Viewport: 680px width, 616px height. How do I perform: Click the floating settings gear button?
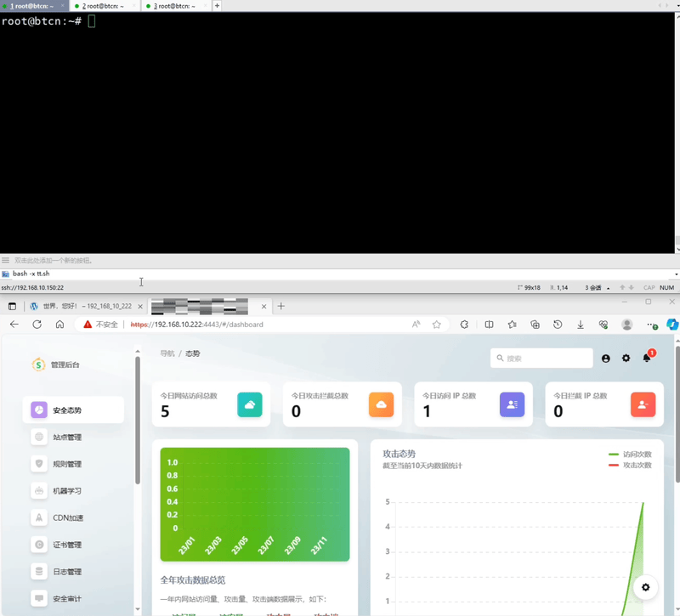(x=645, y=587)
